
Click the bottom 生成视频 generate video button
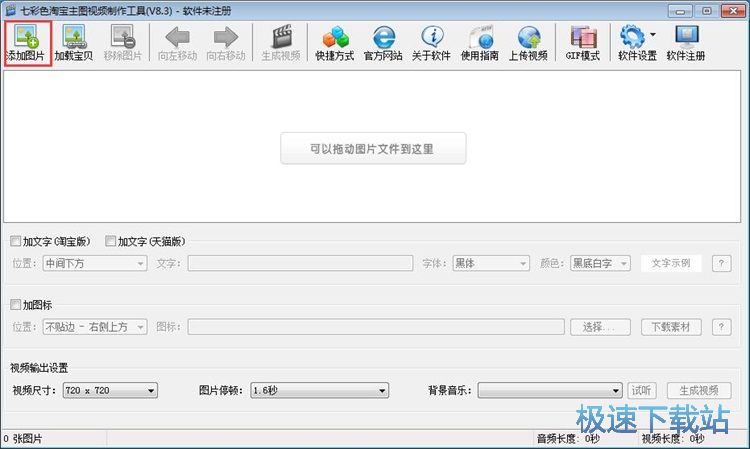(699, 391)
